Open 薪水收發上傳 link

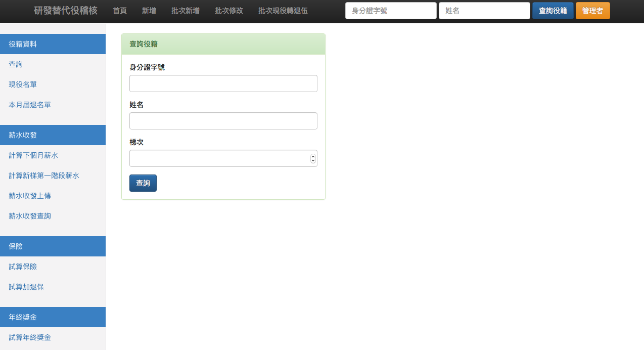pos(30,196)
